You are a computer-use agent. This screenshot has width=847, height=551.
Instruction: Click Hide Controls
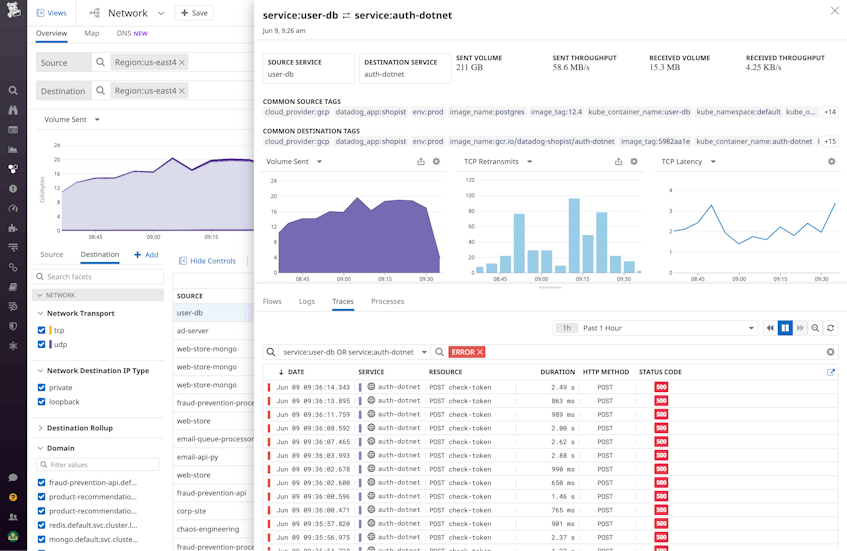(x=207, y=261)
